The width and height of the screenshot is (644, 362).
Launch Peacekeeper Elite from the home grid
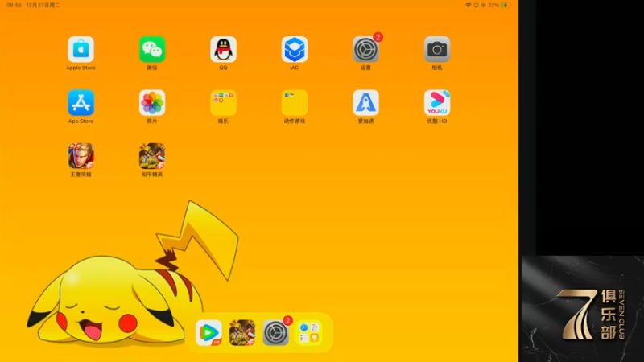(x=152, y=156)
